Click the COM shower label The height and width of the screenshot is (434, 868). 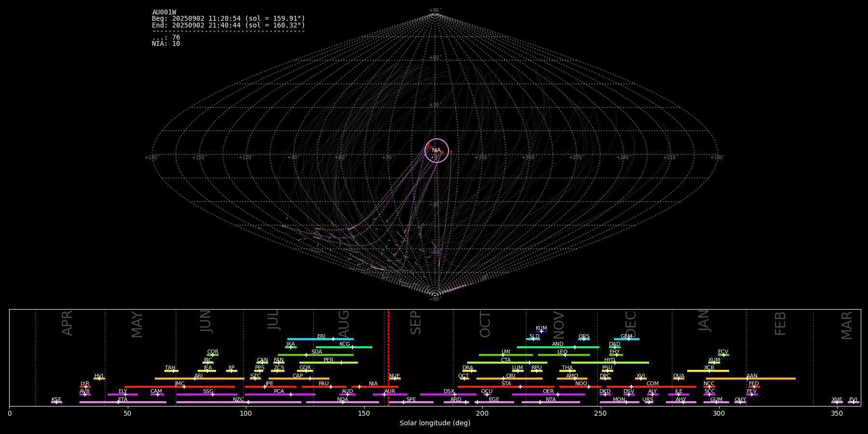[x=652, y=383]
